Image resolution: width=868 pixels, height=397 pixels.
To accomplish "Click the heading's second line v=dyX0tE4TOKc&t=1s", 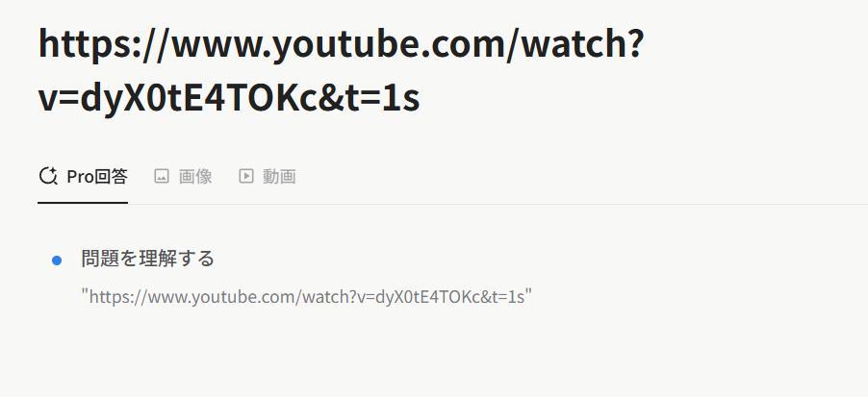I will point(229,98).
